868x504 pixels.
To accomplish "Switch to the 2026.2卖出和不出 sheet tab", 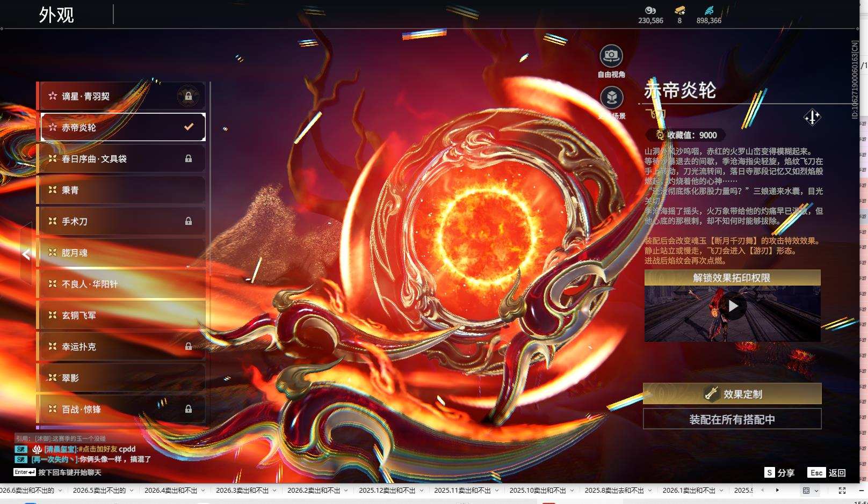I will click(314, 491).
